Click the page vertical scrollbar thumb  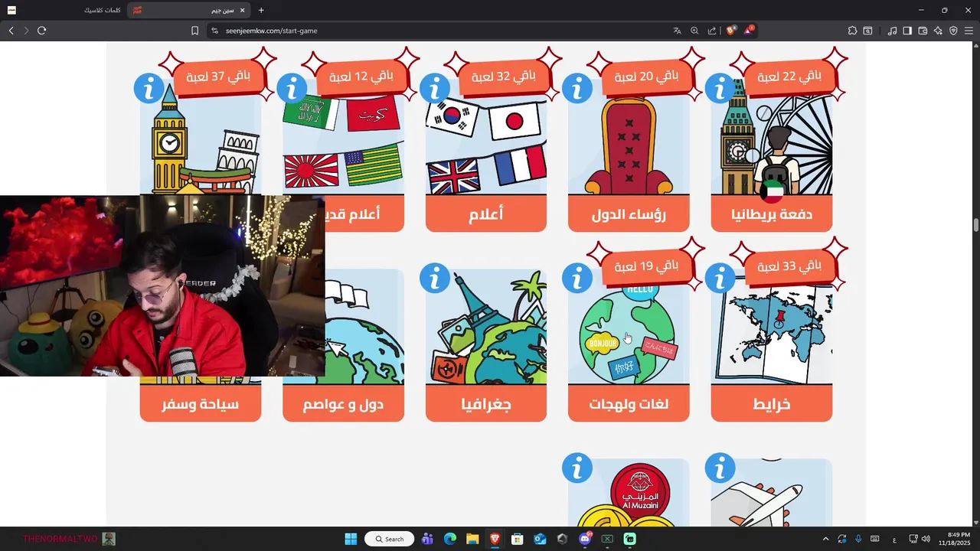[975, 224]
